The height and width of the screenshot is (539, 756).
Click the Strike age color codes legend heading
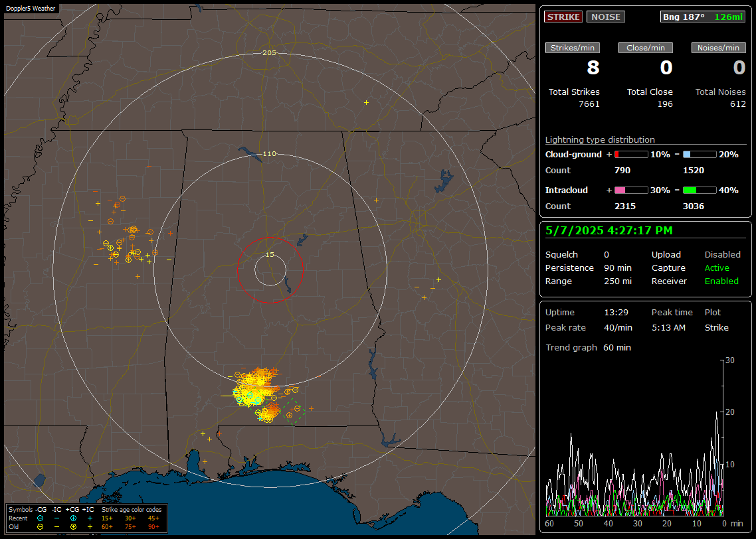click(131, 510)
